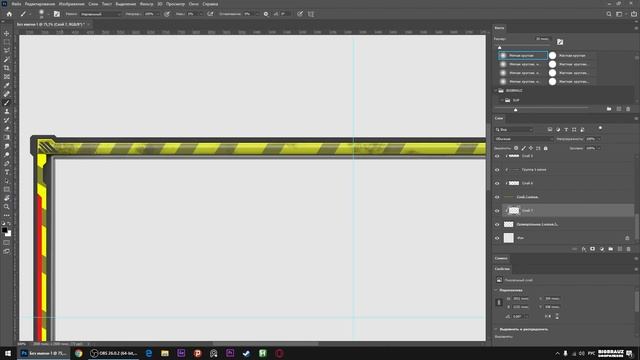Open the Brush Settings panel from the options bar

57,14
